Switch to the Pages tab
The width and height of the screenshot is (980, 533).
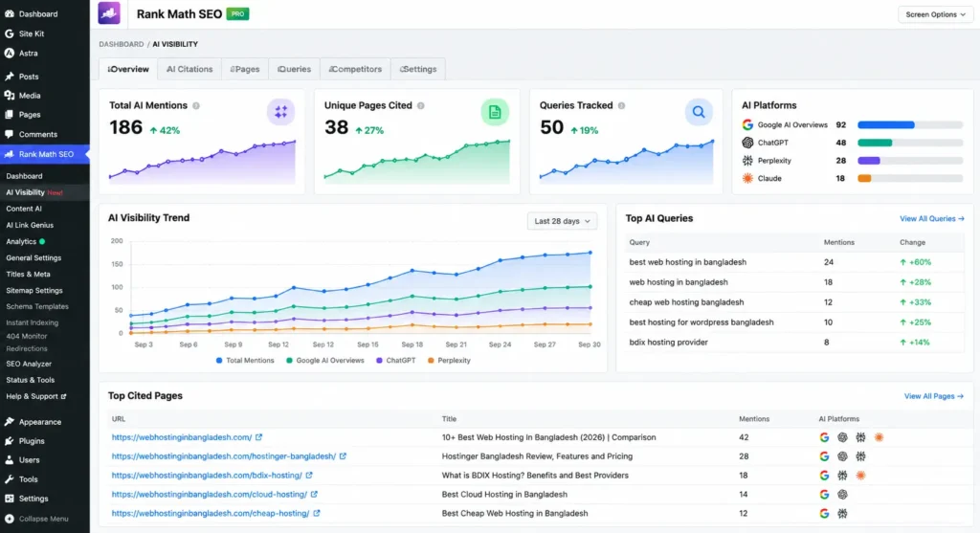[x=245, y=69]
